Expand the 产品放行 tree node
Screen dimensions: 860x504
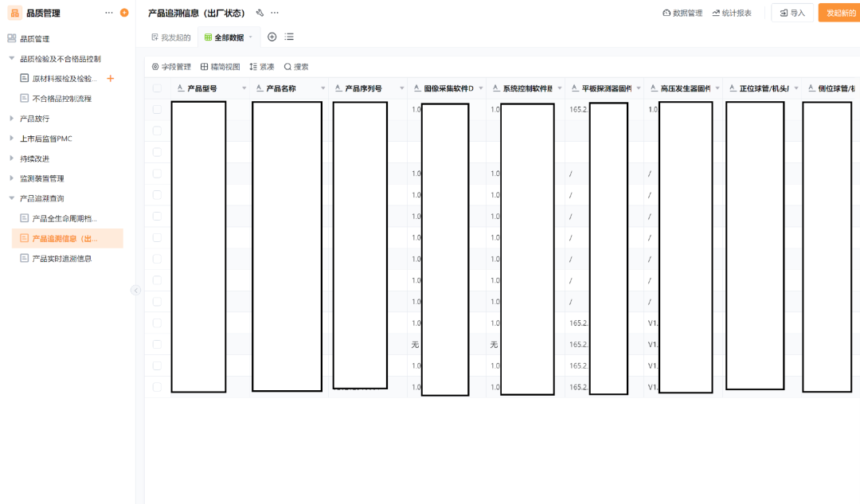click(x=12, y=119)
